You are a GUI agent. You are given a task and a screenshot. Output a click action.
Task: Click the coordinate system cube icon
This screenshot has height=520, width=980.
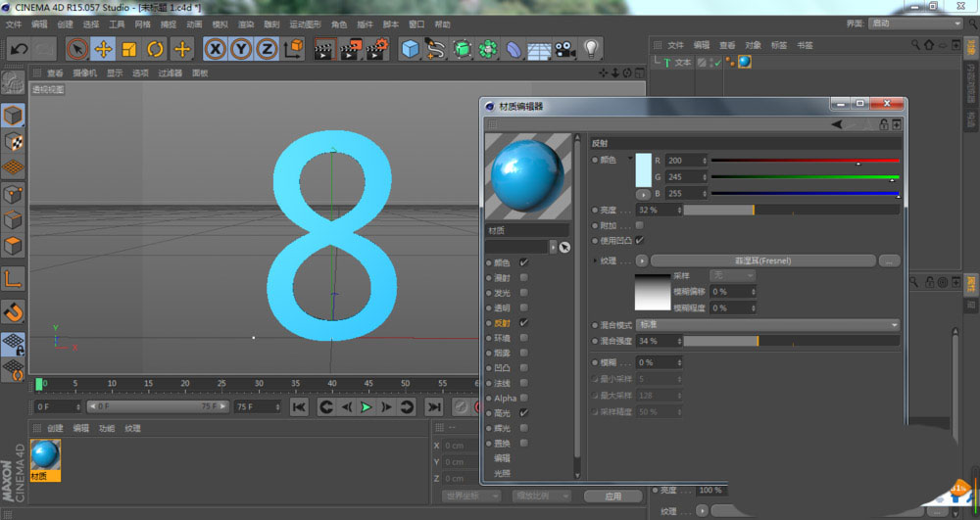click(293, 49)
